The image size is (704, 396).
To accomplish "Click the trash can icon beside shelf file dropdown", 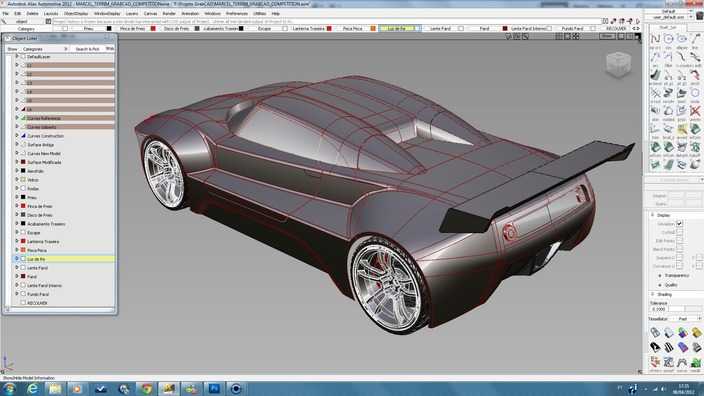I will tap(699, 17).
